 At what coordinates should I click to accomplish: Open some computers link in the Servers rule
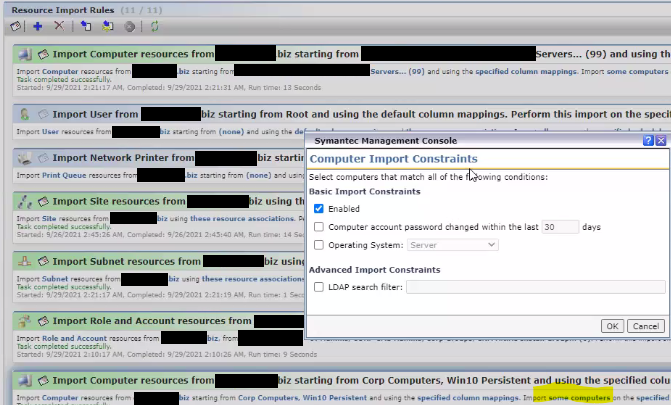click(x=637, y=71)
